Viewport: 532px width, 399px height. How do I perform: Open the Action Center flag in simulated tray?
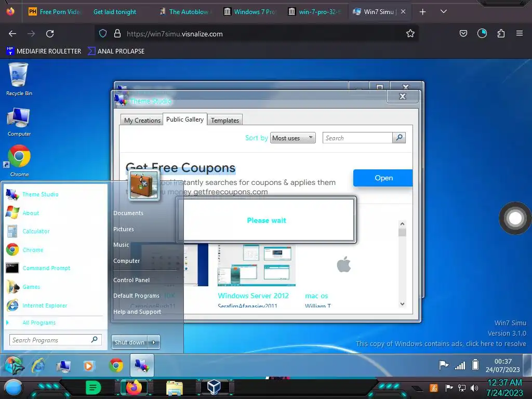(x=444, y=365)
